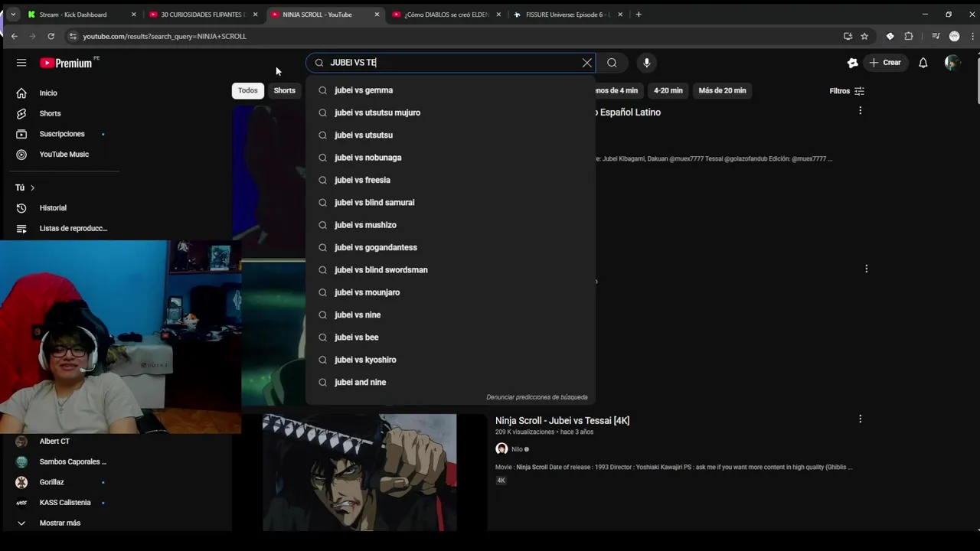Open the browser extensions puzzle icon
This screenshot has height=551, width=980.
click(909, 36)
